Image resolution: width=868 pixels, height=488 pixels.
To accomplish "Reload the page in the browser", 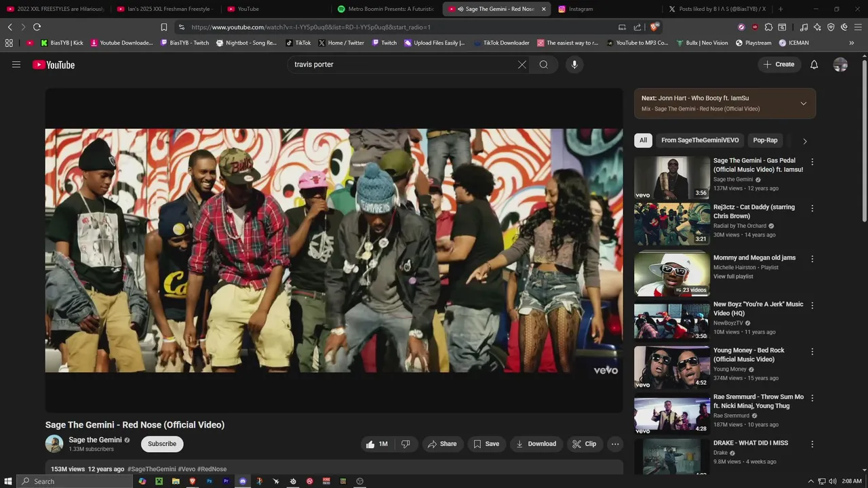I will click(x=37, y=27).
